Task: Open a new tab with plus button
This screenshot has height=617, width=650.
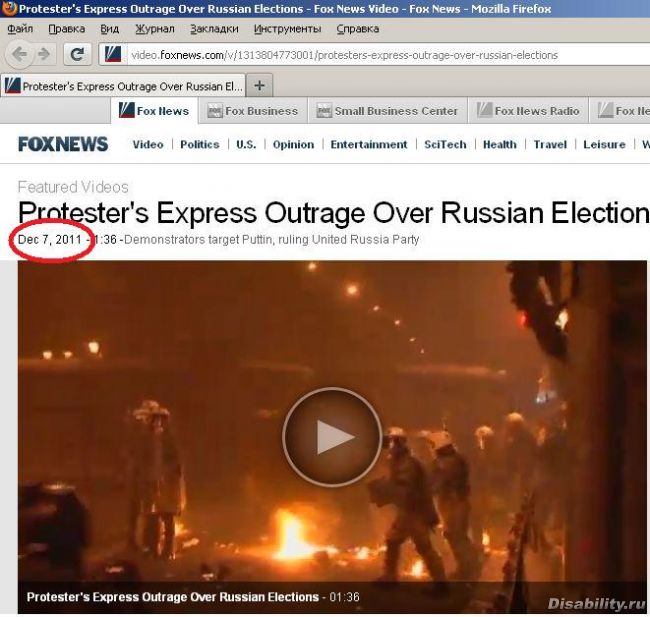Action: (260, 86)
